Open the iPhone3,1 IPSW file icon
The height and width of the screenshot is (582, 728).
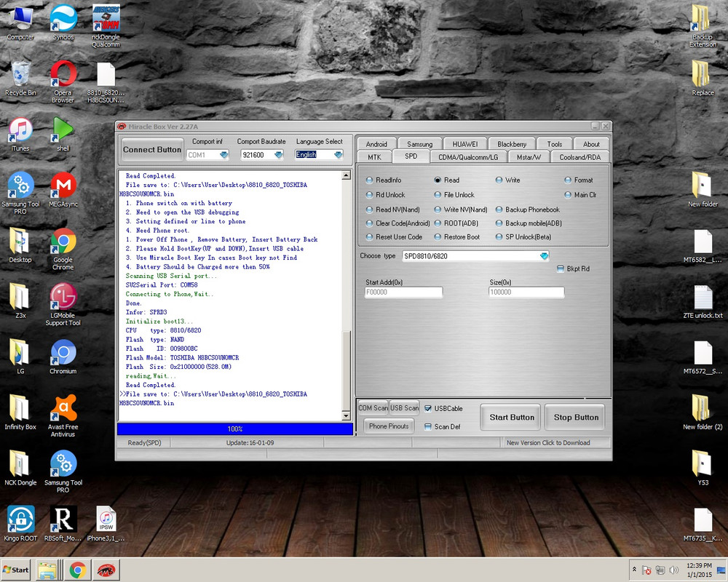click(x=106, y=524)
